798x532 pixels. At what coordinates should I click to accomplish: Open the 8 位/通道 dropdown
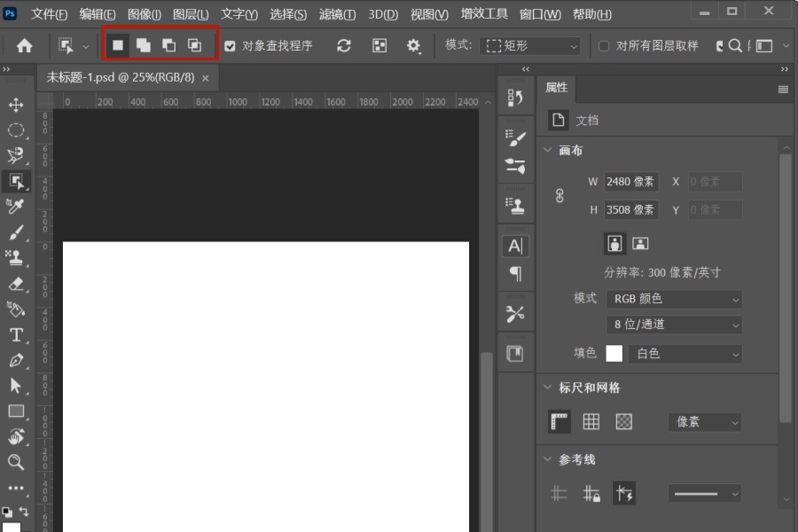[674, 325]
